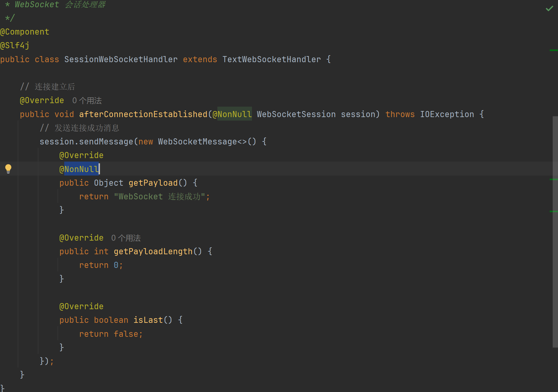The height and width of the screenshot is (392, 558).
Task: Click the "WebSocket 连接成功" string literal
Action: point(160,196)
